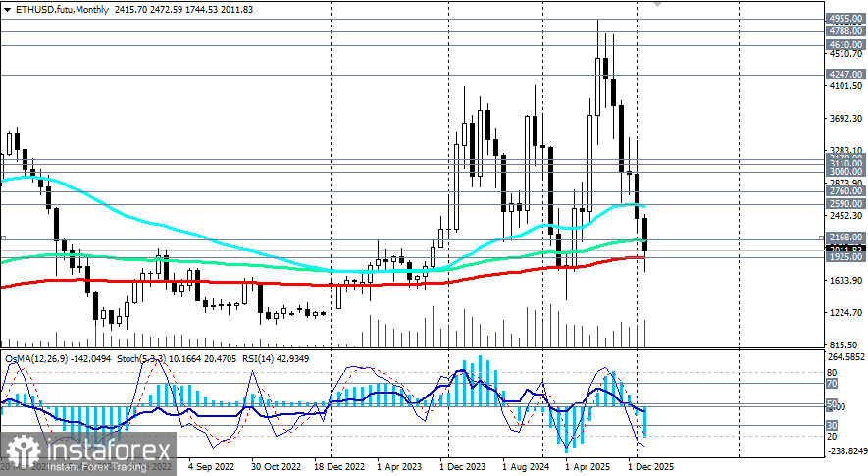Image resolution: width=868 pixels, height=476 pixels.
Task: Click the ETHUSD.futu,Monthly chart title
Action: (x=62, y=10)
